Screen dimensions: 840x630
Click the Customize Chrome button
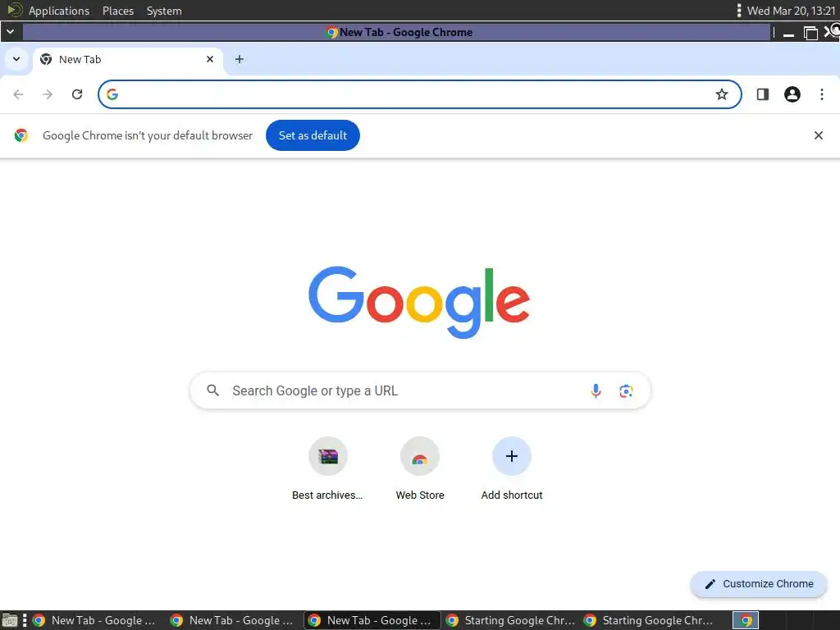(x=759, y=584)
